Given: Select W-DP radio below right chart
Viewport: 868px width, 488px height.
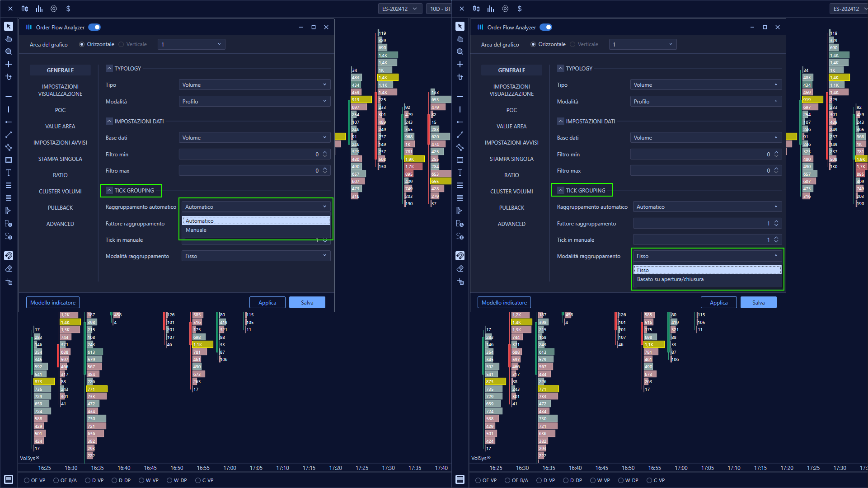Looking at the screenshot, I should coord(621,480).
